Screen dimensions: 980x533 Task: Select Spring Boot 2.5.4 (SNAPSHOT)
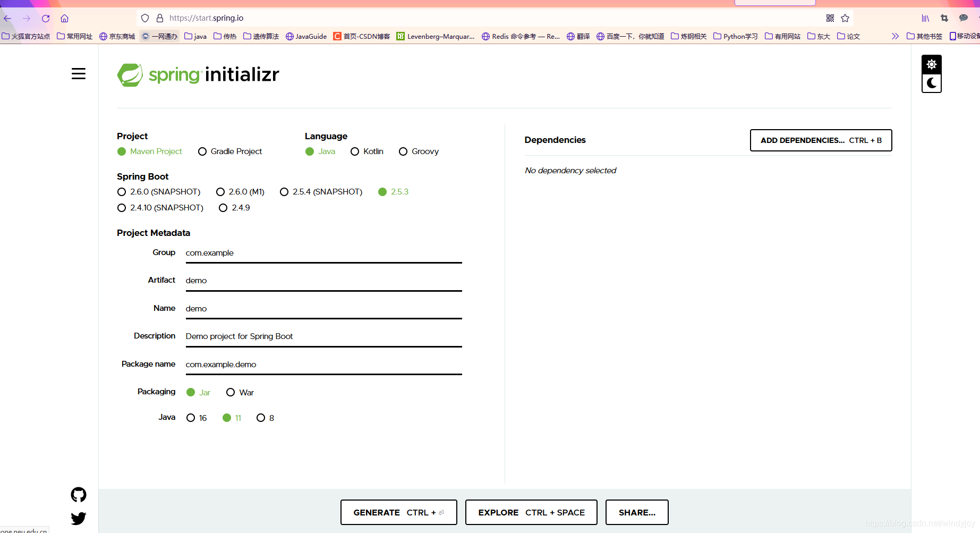coord(321,192)
